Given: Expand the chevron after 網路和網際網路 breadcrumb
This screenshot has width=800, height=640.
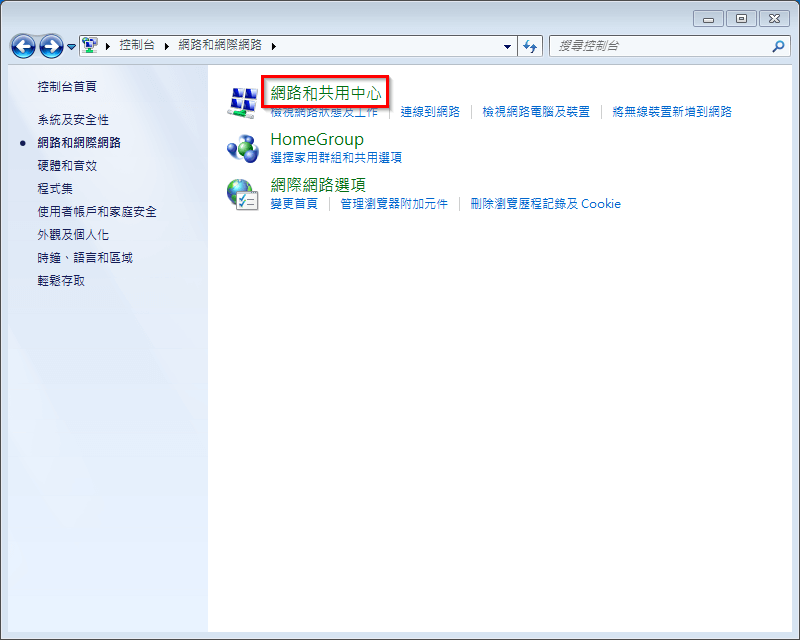Looking at the screenshot, I should pos(274,45).
